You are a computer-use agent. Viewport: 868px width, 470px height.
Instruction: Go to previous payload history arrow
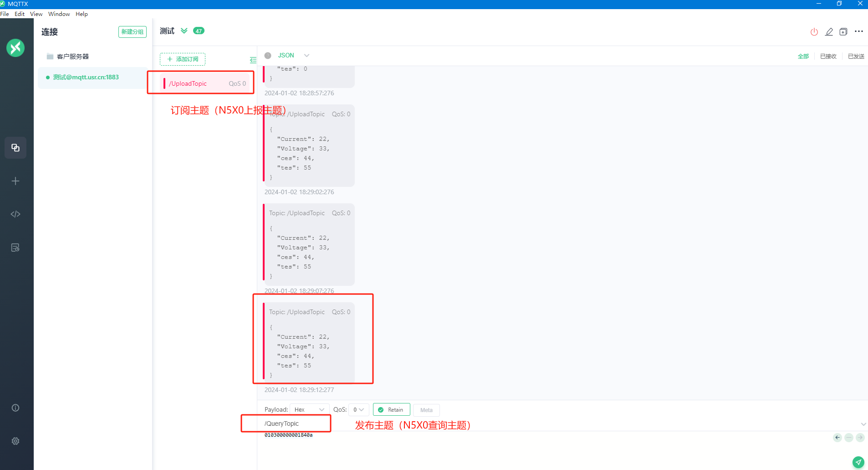[x=837, y=438]
